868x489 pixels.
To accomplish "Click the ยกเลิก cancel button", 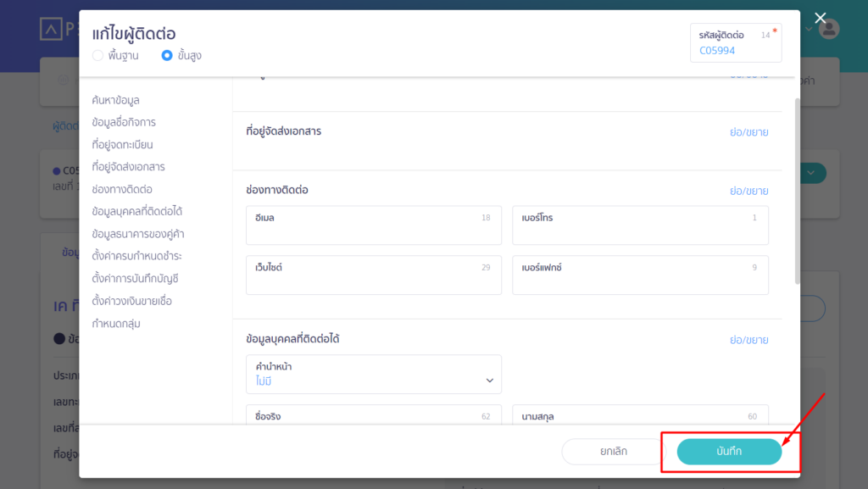I will pos(613,452).
